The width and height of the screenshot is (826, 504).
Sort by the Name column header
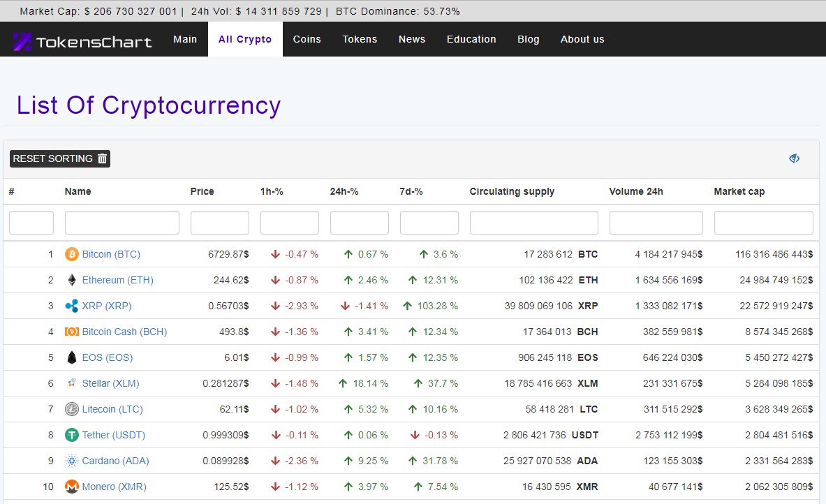[78, 192]
